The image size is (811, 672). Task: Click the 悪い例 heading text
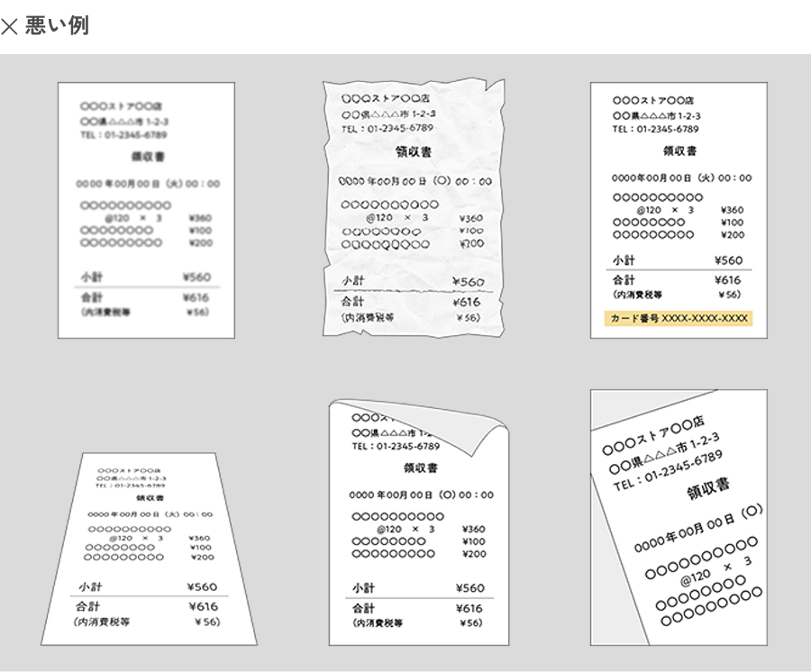pos(56,26)
